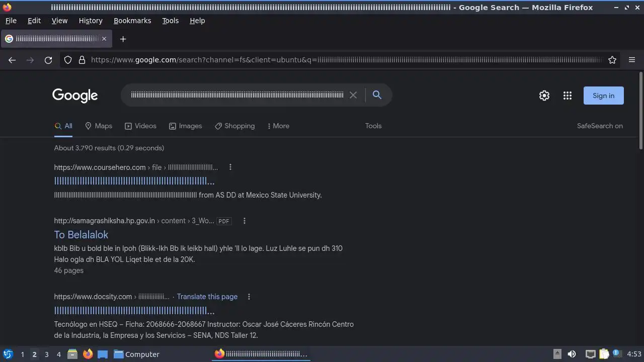Click the Firefox window taskbar entry
The height and width of the screenshot is (362, 644).
(x=261, y=354)
